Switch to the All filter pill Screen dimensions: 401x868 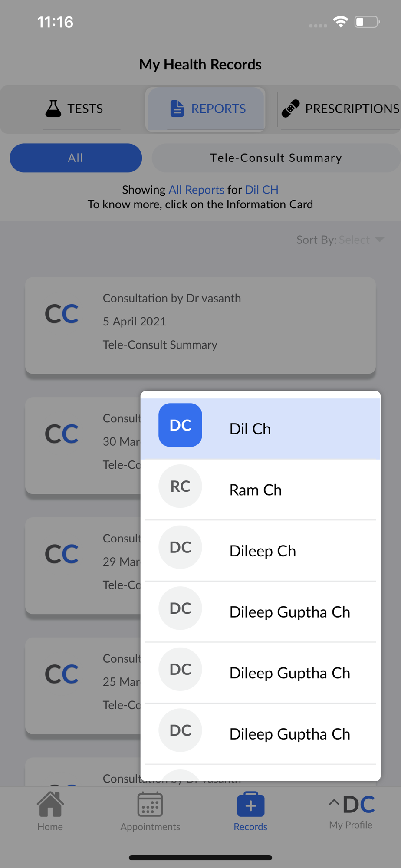pos(76,158)
